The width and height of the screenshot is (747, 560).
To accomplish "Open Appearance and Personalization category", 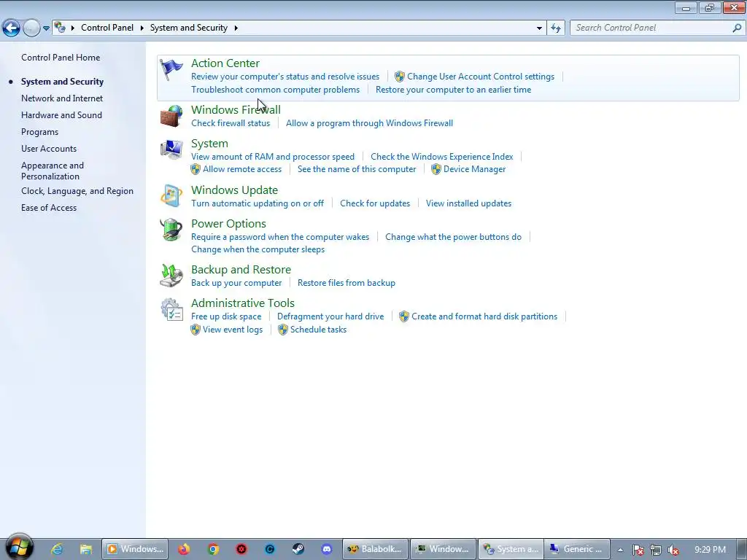I will coord(53,171).
